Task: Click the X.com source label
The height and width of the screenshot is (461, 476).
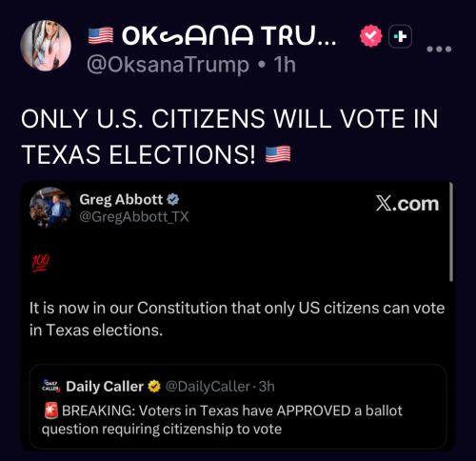Action: pos(407,204)
